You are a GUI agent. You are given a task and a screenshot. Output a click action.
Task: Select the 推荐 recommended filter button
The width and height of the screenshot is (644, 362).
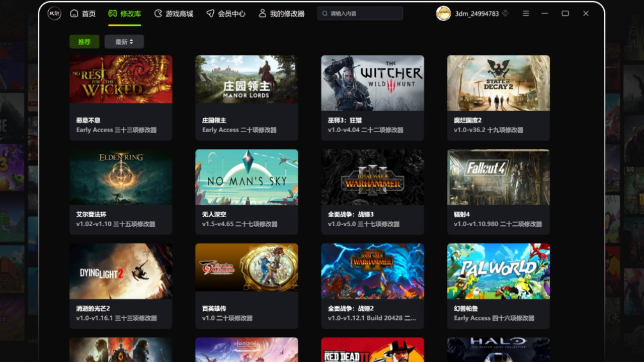(x=85, y=42)
